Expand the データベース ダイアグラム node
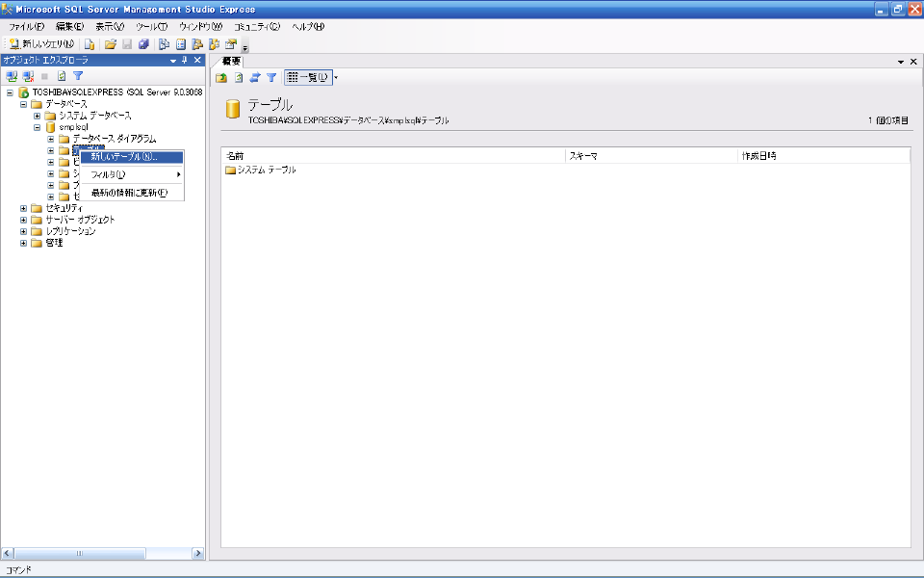Viewport: 924px width, 578px height. click(51, 139)
